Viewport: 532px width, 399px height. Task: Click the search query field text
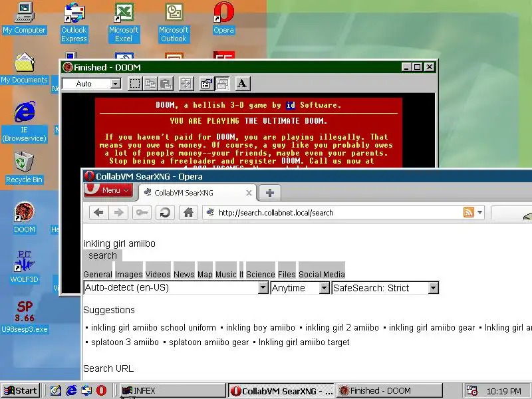120,243
